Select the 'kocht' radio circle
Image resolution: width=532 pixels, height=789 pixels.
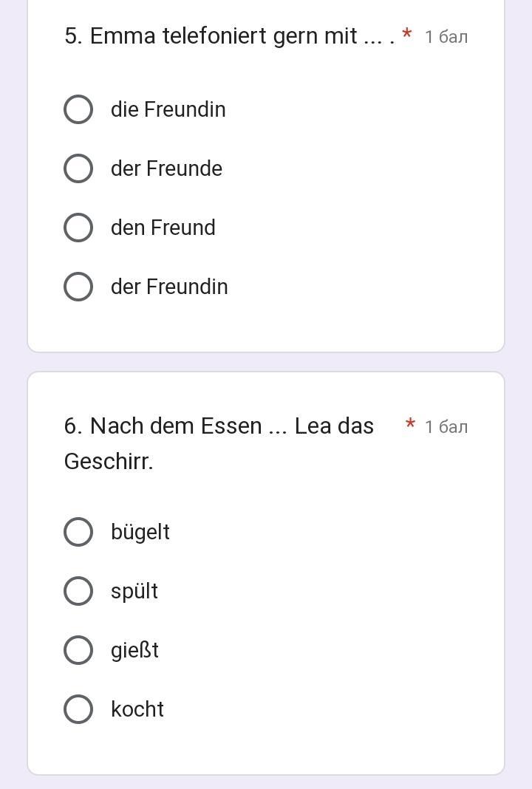78,709
